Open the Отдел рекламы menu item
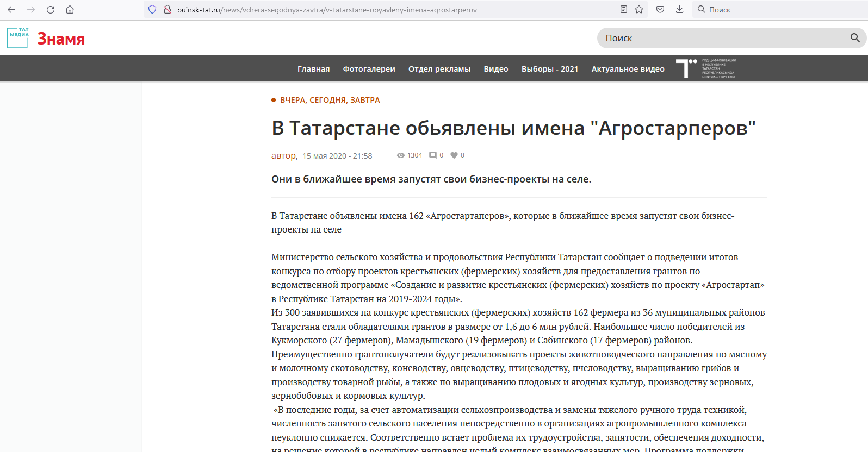The width and height of the screenshot is (868, 452). click(439, 69)
